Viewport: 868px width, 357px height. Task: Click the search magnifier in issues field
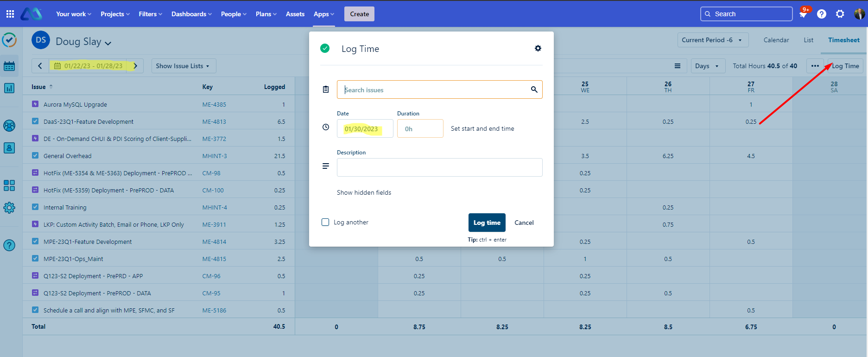534,89
